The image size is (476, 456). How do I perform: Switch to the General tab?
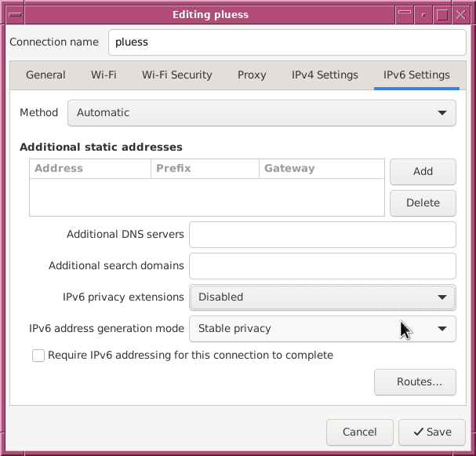click(45, 75)
